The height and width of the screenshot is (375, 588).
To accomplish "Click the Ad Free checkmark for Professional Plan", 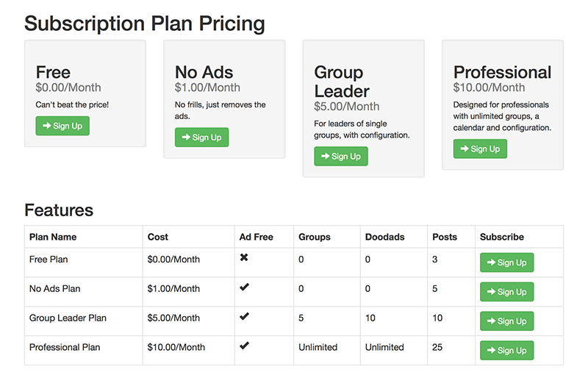I will [x=244, y=346].
